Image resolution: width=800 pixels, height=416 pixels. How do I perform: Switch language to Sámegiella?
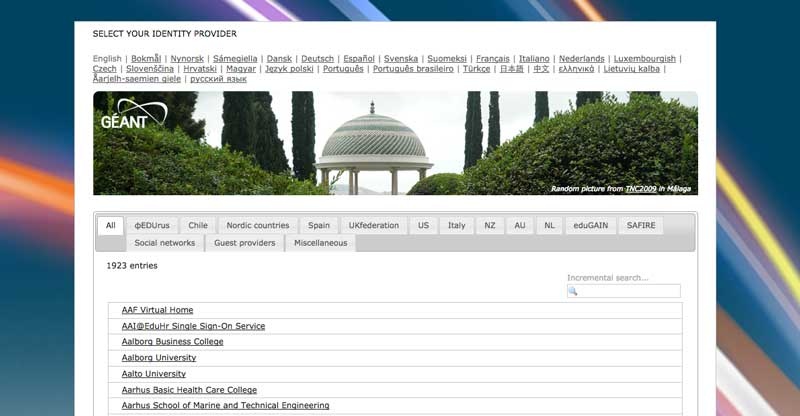(235, 59)
